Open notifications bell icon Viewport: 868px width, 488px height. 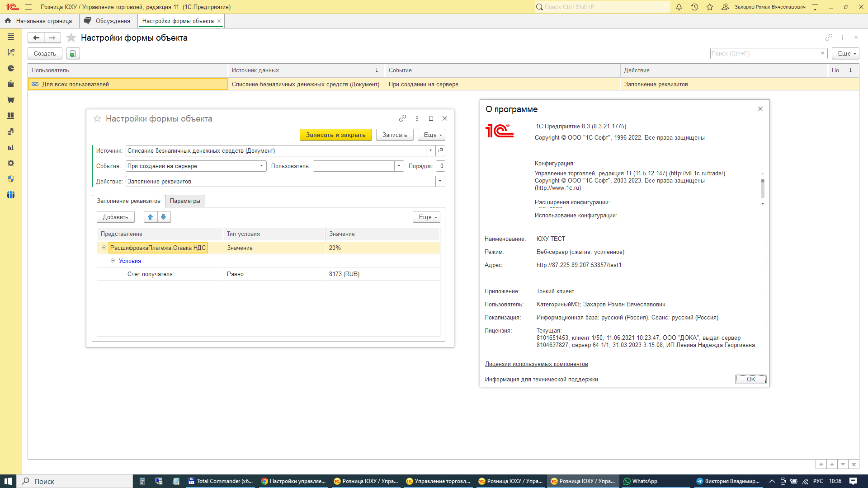[x=679, y=7]
